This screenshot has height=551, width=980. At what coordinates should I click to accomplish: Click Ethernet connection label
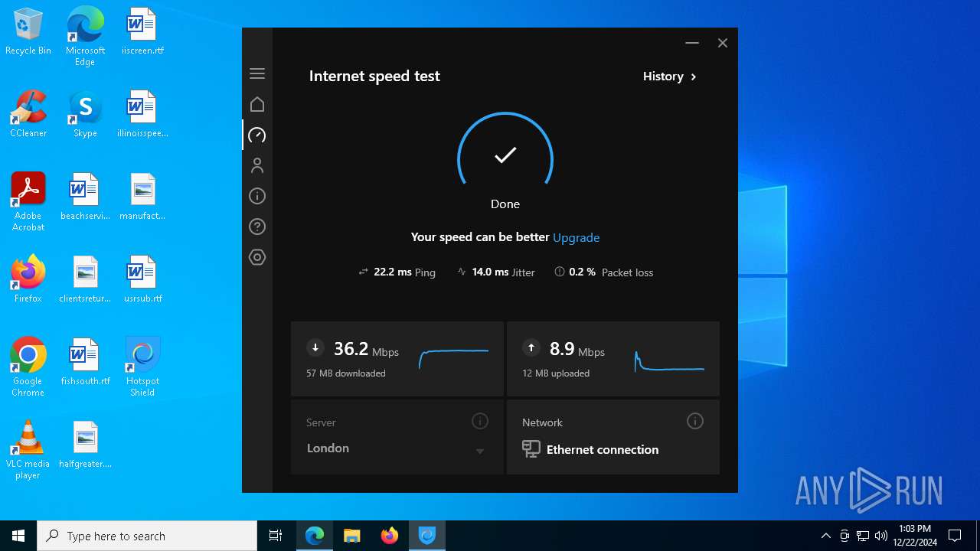tap(603, 449)
